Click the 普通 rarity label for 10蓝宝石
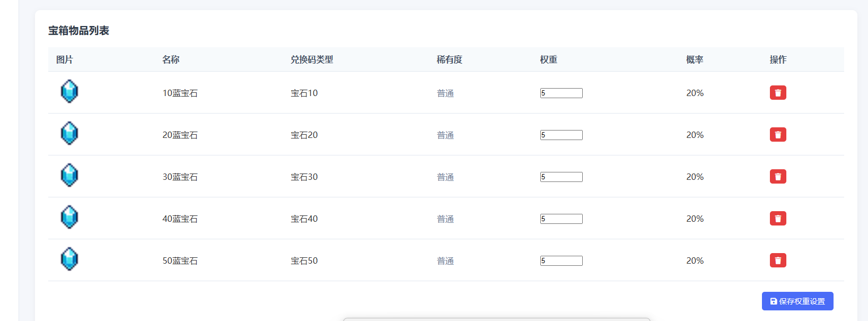868x321 pixels. (445, 93)
